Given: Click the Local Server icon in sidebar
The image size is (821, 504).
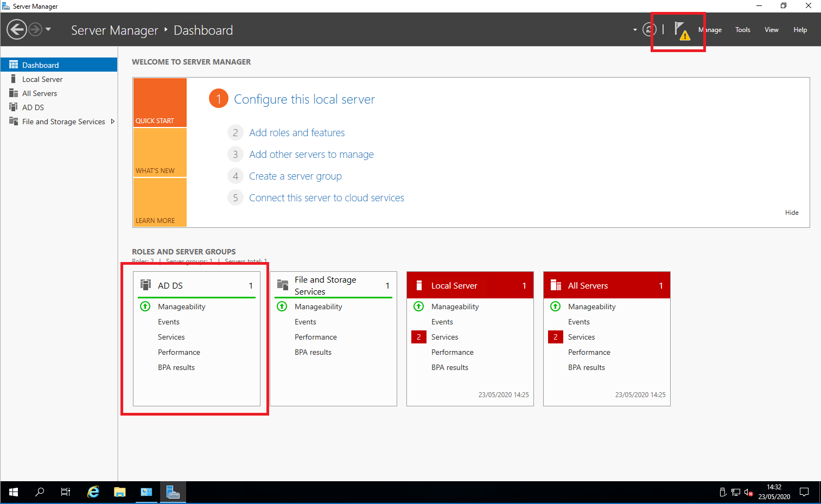Looking at the screenshot, I should pyautogui.click(x=14, y=79).
